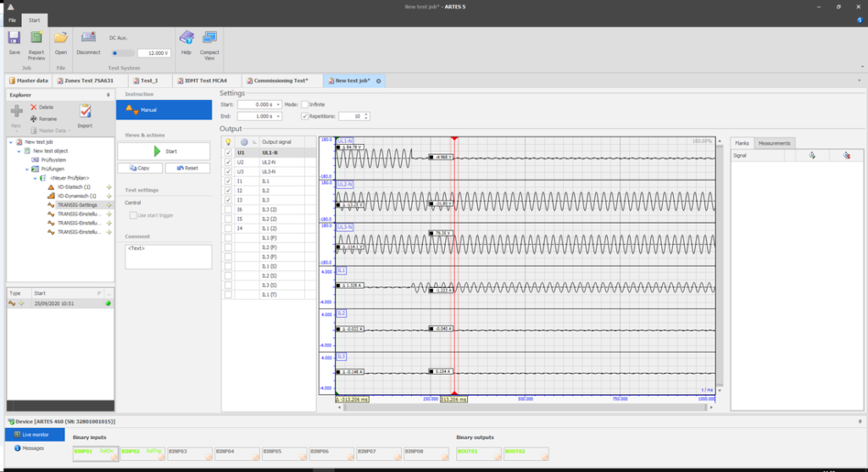The width and height of the screenshot is (868, 472).
Task: Open the End time dropdown
Action: [x=278, y=116]
